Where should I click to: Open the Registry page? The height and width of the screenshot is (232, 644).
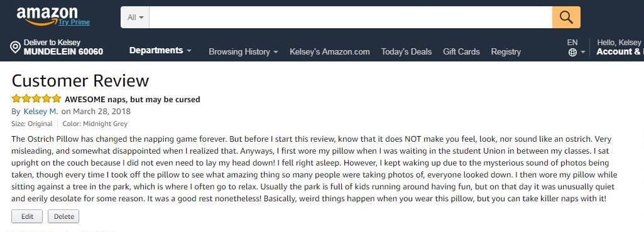(506, 51)
